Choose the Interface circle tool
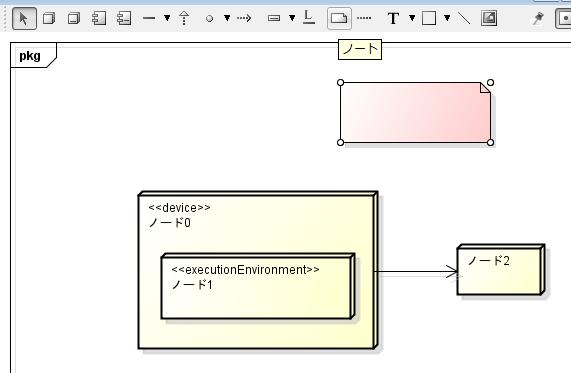 209,18
